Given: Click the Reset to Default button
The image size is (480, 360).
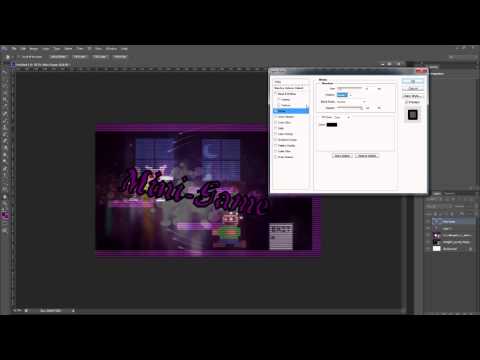Looking at the screenshot, I should pyautogui.click(x=367, y=156).
